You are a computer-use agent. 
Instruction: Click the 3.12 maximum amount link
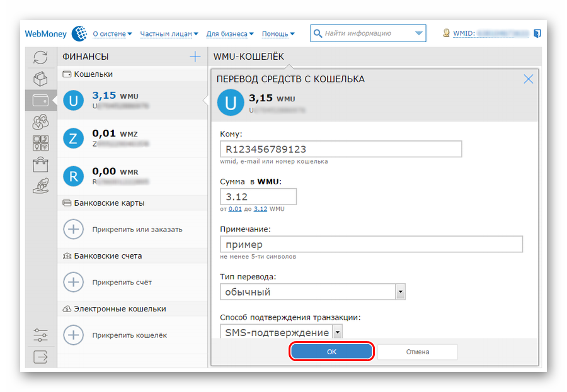[260, 209]
